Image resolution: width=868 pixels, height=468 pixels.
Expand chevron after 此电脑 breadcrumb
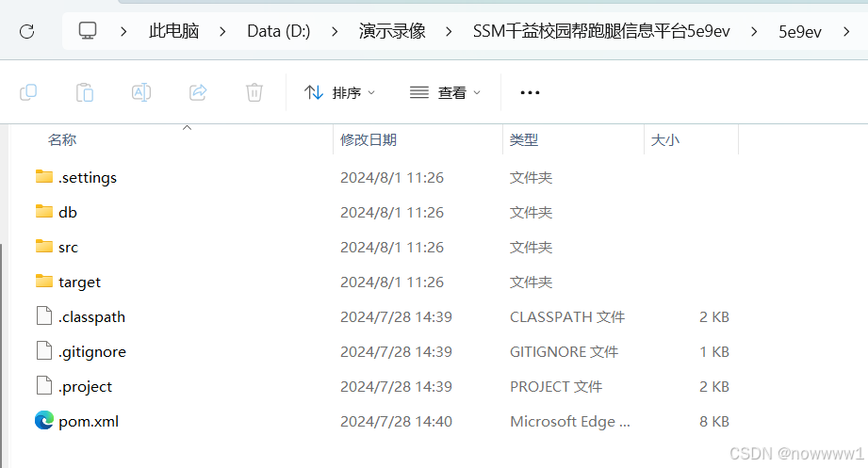[x=222, y=31]
